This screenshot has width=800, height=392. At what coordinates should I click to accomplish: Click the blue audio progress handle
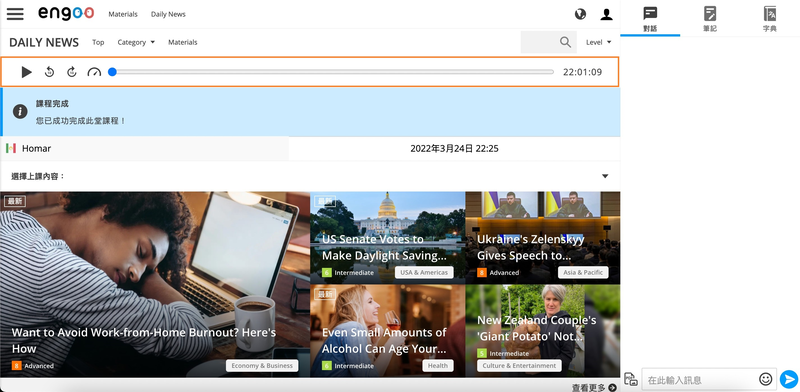click(112, 72)
